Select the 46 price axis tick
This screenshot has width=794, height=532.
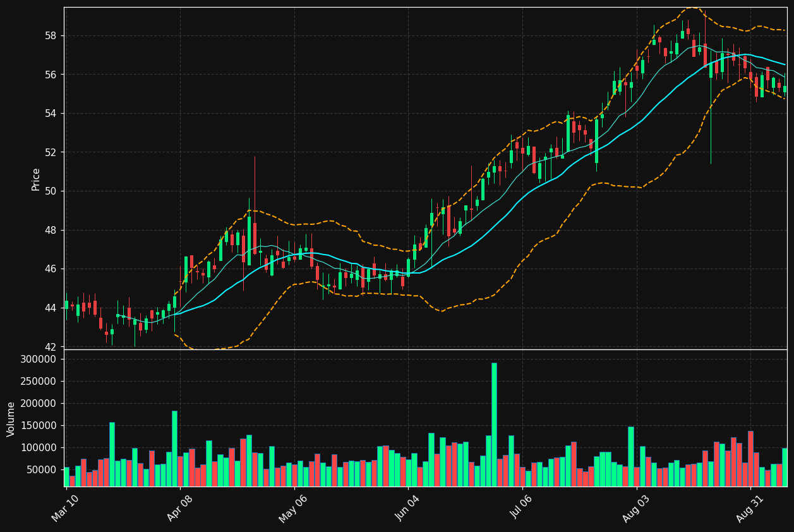pyautogui.click(x=51, y=269)
